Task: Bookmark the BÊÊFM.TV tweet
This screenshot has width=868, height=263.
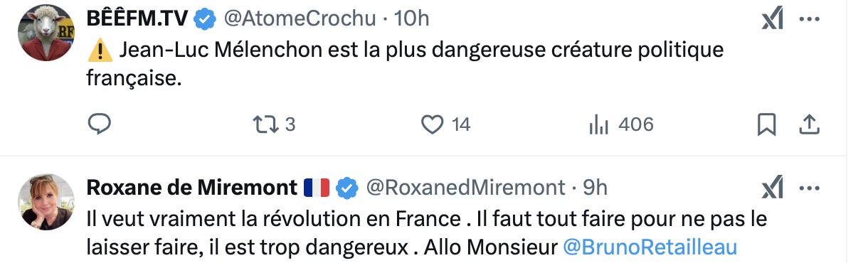Action: pos(766,125)
